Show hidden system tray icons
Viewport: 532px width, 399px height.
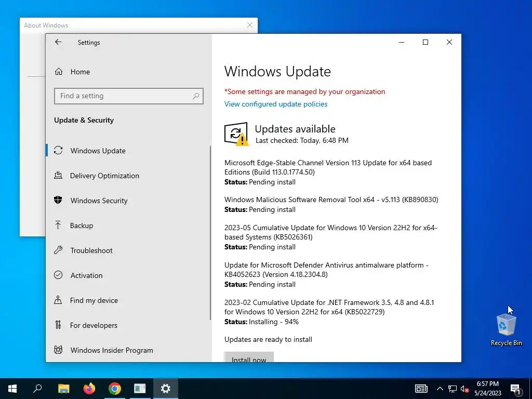tap(440, 389)
